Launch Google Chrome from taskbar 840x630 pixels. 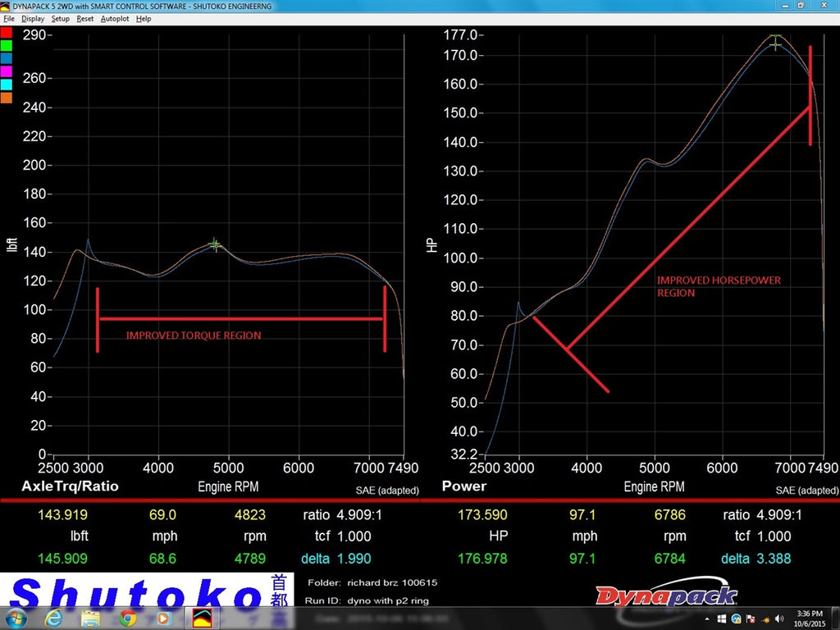(127, 619)
